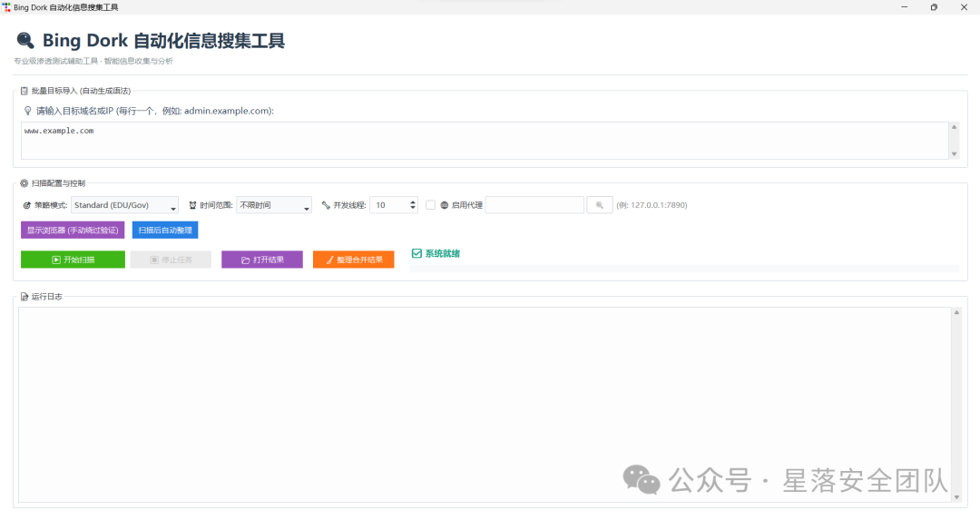Screen dimensions: 980x520
Task: Click the wrench icon beside 并发线程
Action: pos(326,205)
